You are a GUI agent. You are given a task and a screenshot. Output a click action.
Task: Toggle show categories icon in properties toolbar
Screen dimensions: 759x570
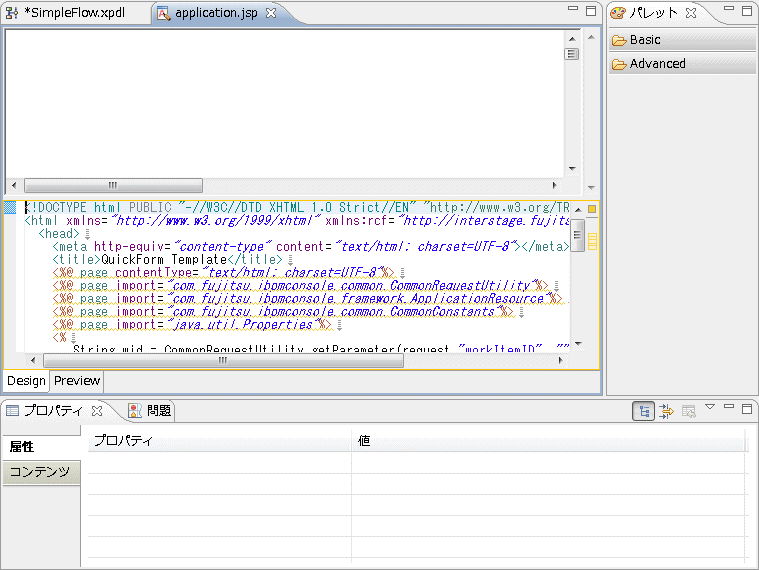[644, 411]
